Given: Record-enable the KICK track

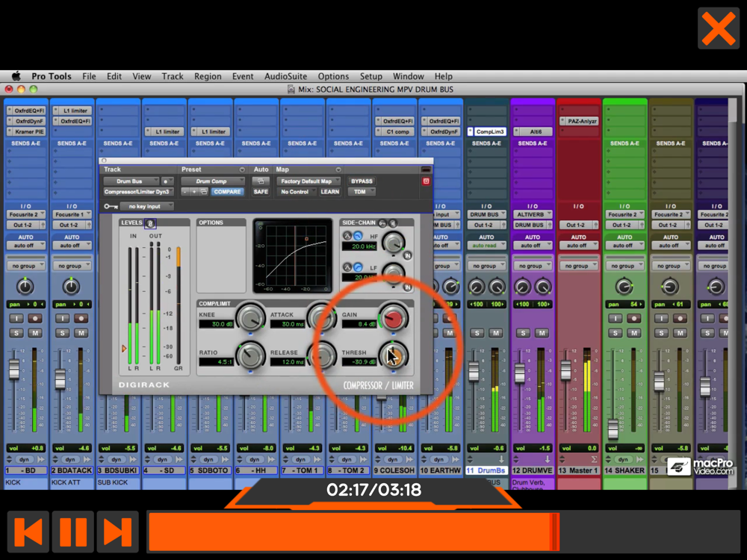Looking at the screenshot, I should (35, 318).
